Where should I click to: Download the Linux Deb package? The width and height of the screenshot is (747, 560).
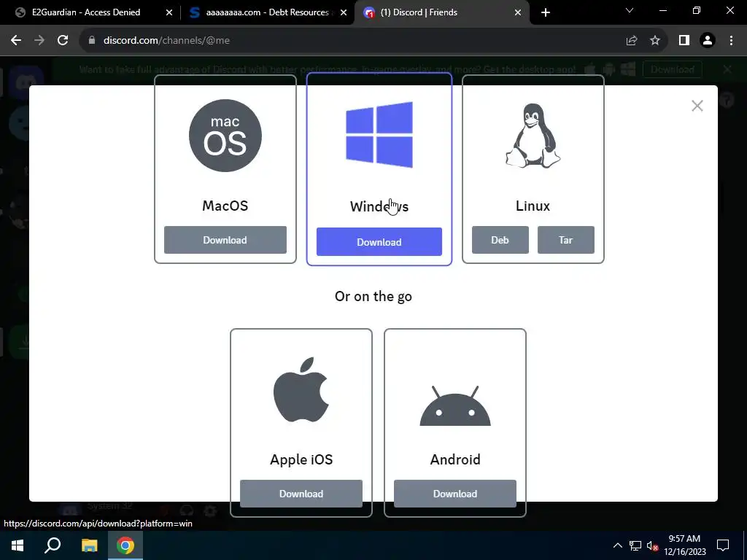tap(500, 240)
